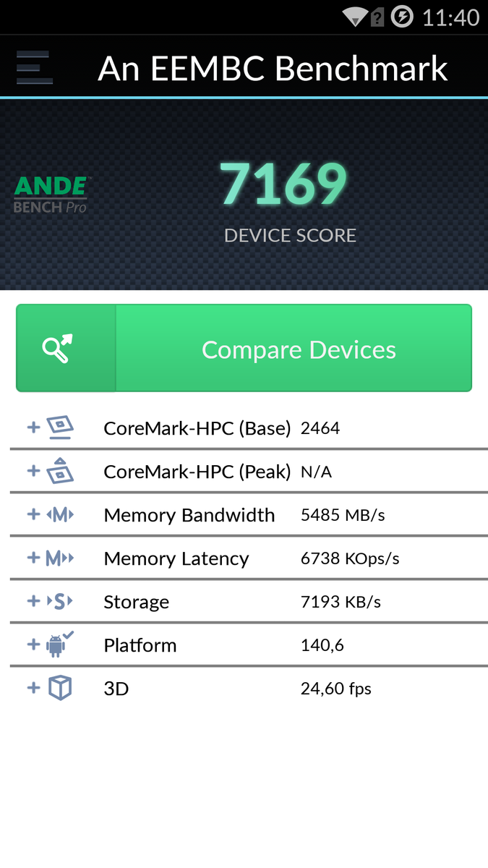
Task: Tap the Memory Bandwidth icon
Action: click(60, 514)
